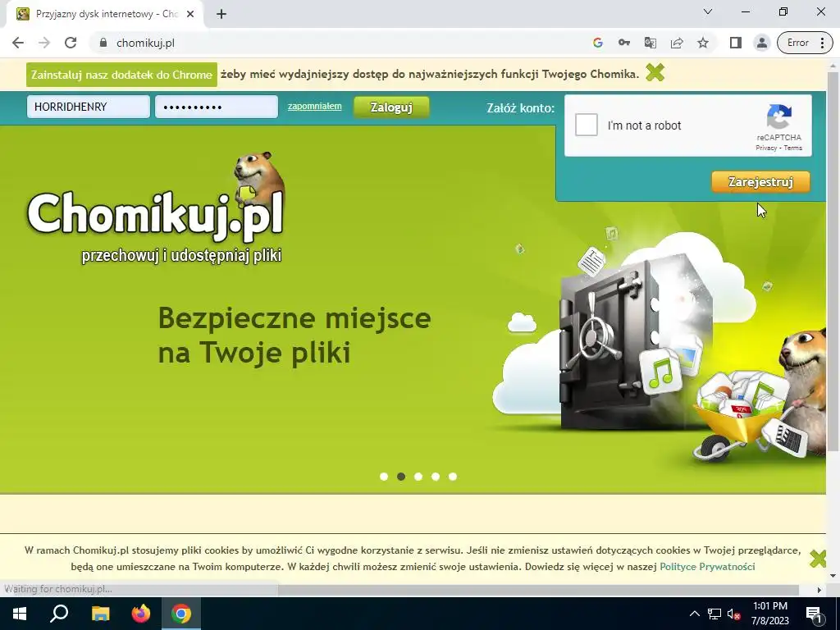This screenshot has width=840, height=630.
Task: Dismiss the Chrome add-on banner
Action: [x=655, y=73]
